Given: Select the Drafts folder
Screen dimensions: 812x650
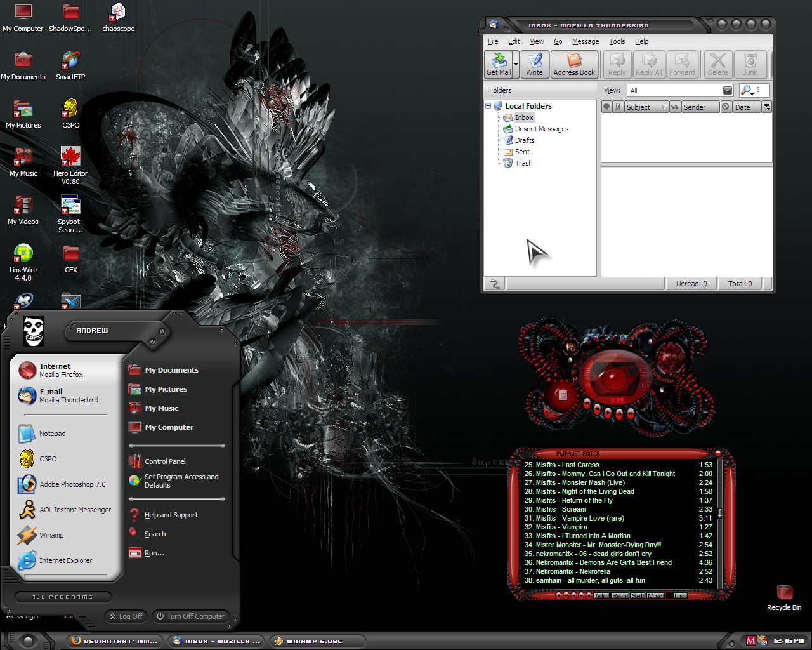Looking at the screenshot, I should tap(519, 140).
